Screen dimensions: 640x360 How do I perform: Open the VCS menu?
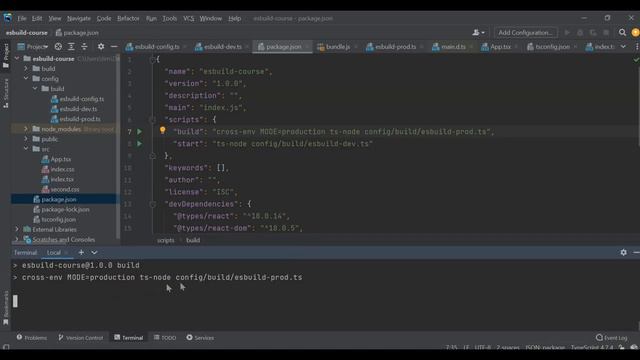(189, 18)
